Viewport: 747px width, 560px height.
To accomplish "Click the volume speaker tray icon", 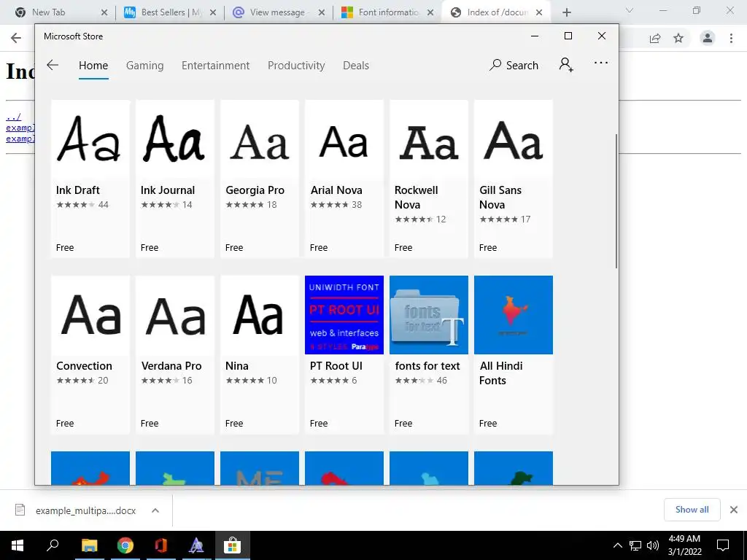I will coord(653,545).
